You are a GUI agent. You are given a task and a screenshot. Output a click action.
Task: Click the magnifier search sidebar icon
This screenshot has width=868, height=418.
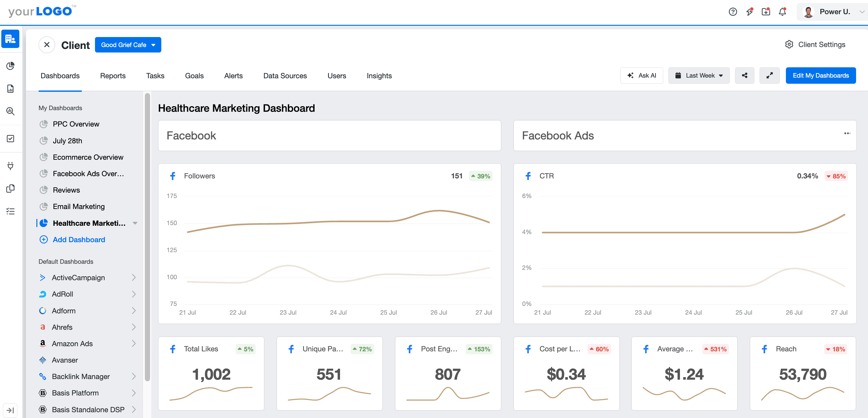point(10,111)
